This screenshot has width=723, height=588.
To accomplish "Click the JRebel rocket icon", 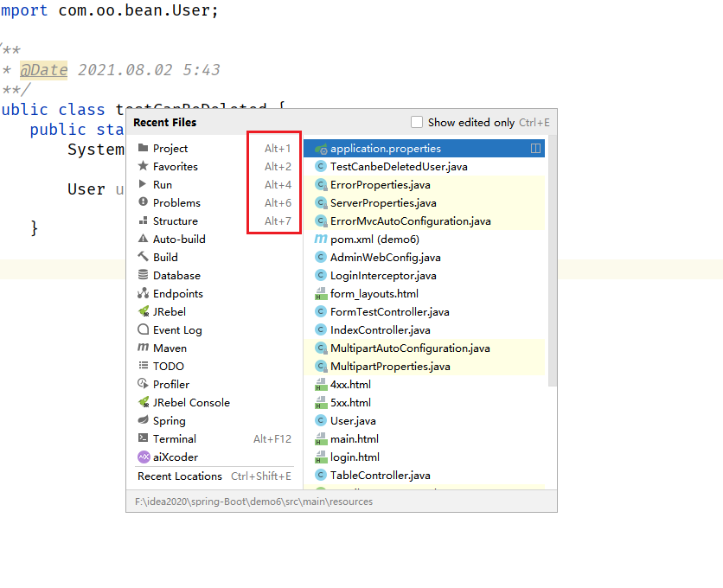I will pos(144,311).
